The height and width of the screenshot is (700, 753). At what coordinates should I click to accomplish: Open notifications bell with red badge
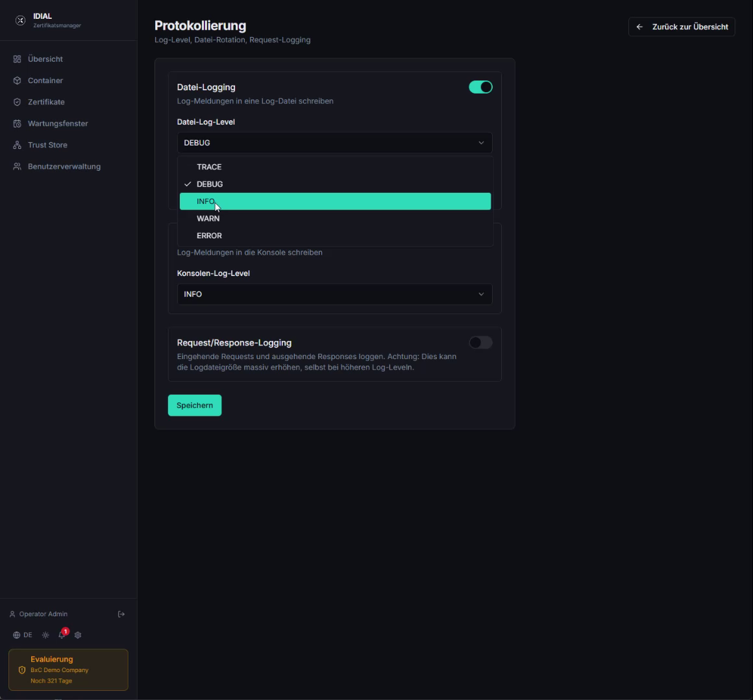pos(62,634)
